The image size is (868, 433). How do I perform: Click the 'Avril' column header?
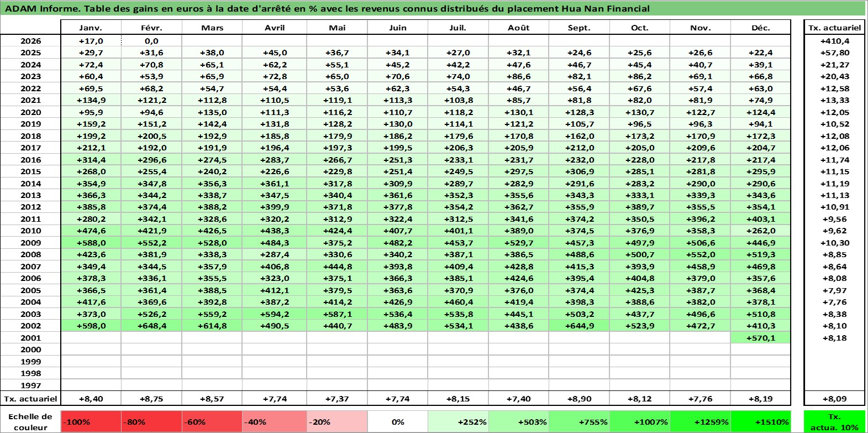point(275,28)
